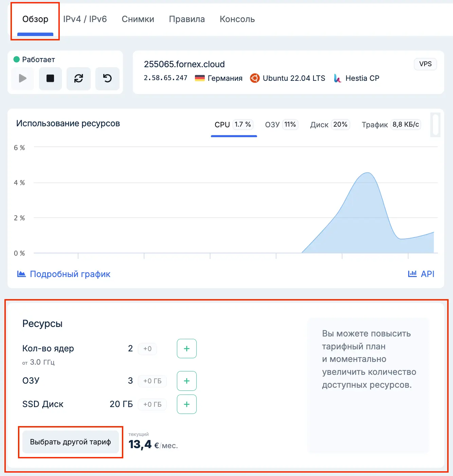453x476 pixels.
Task: Click the Использование ресурсов heading
Action: click(x=68, y=123)
